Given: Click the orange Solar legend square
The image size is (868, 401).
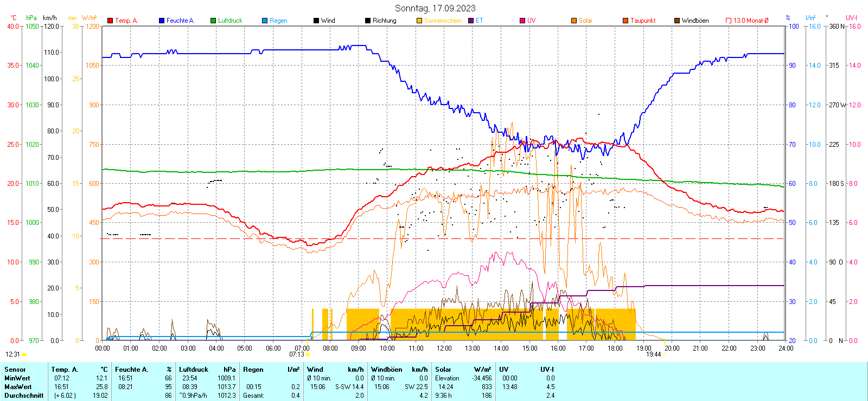Looking at the screenshot, I should [x=574, y=21].
